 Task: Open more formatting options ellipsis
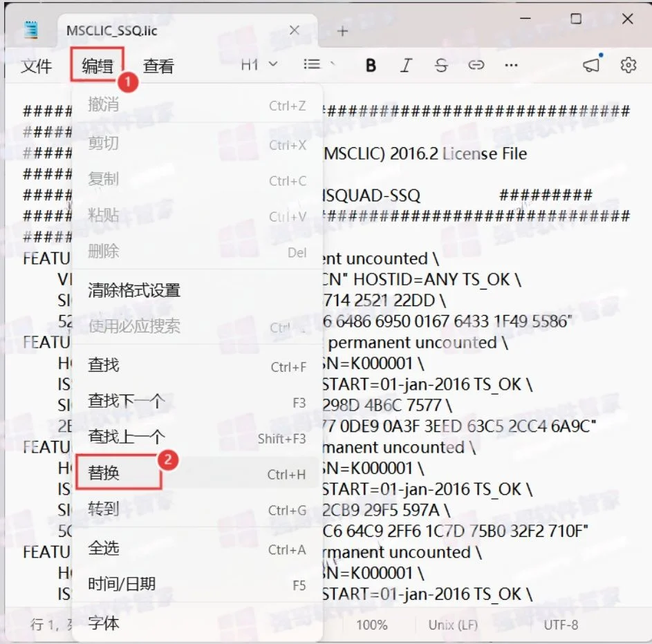click(x=511, y=65)
